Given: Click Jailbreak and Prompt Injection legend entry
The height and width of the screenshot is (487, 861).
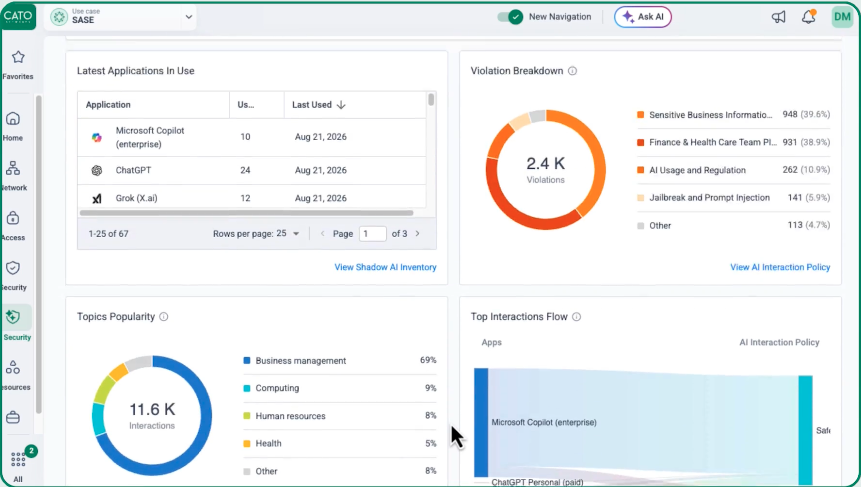Looking at the screenshot, I should [x=709, y=198].
